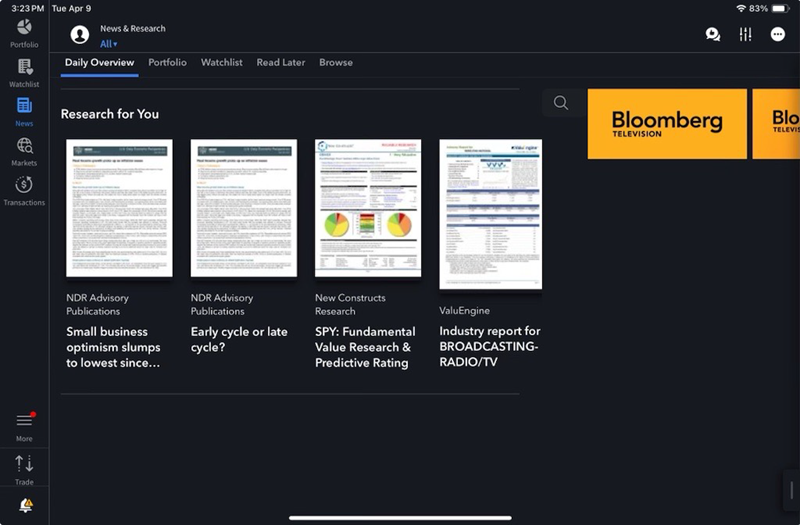Open the alerts bell icon

coord(26,506)
